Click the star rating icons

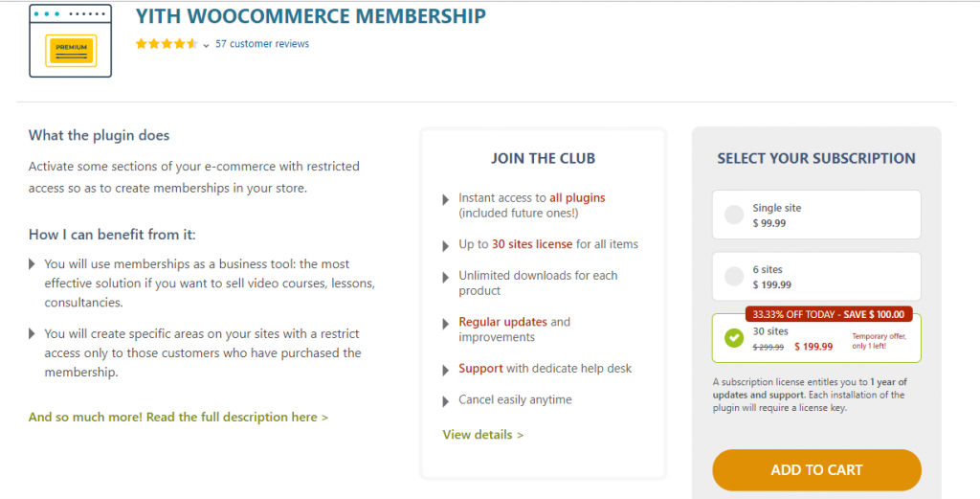167,44
